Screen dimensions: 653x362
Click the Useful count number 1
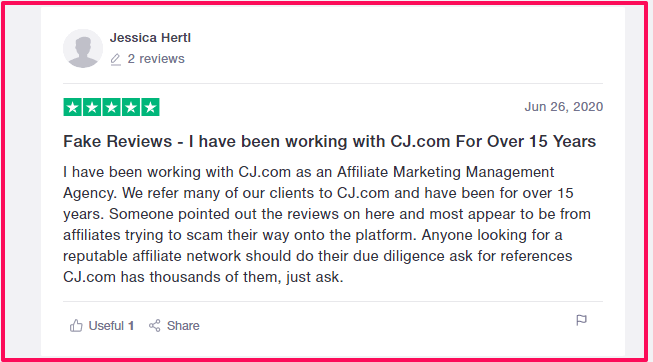click(131, 325)
